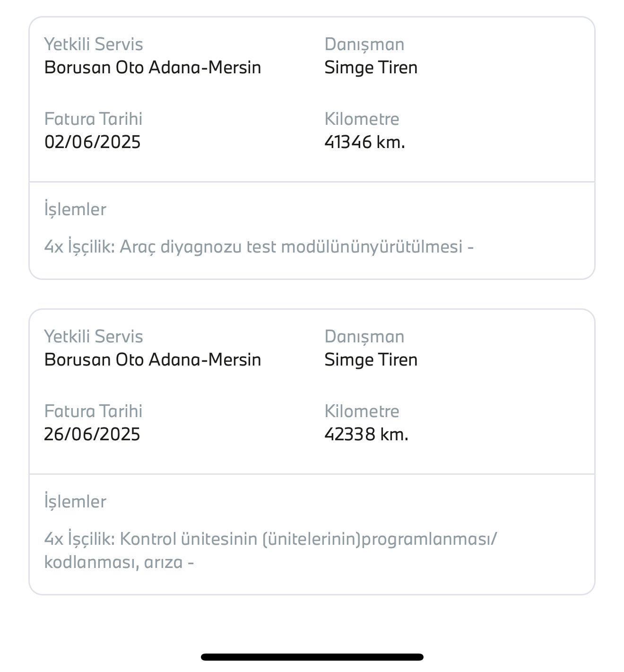Image resolution: width=624 pixels, height=672 pixels.
Task: Tap Kilometre label in first card
Action: (362, 119)
